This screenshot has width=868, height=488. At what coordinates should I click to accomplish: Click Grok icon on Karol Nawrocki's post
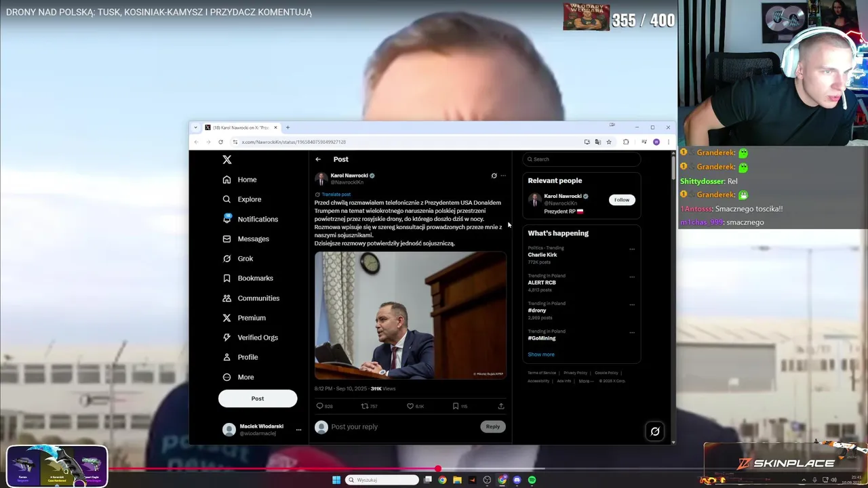pyautogui.click(x=494, y=176)
